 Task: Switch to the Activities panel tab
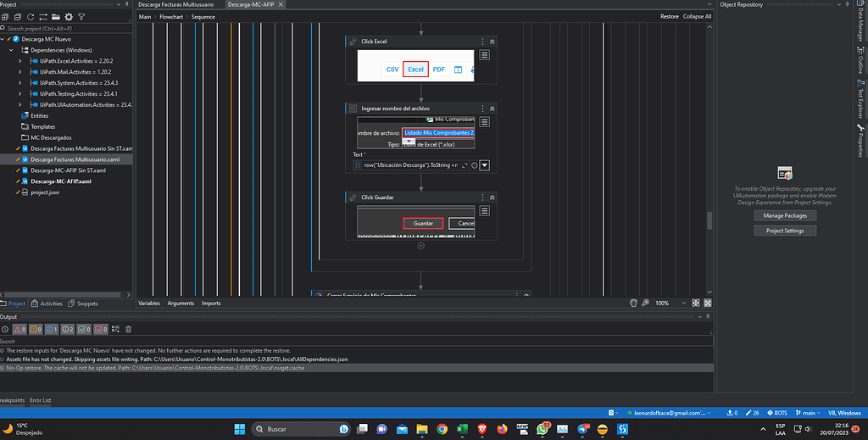[47, 304]
